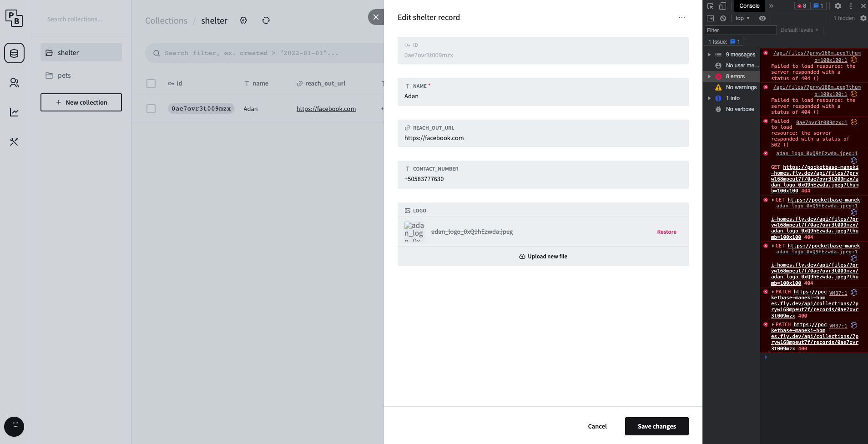Viewport: 868px width, 444px height.
Task: Sort by the id column header
Action: tap(175, 83)
